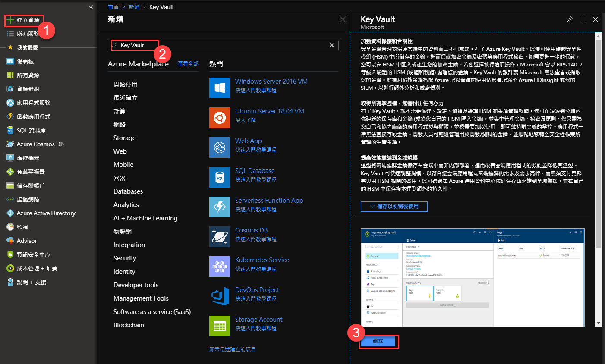Click the 儲存以便稍後使用 button
The width and height of the screenshot is (605, 364).
point(394,207)
